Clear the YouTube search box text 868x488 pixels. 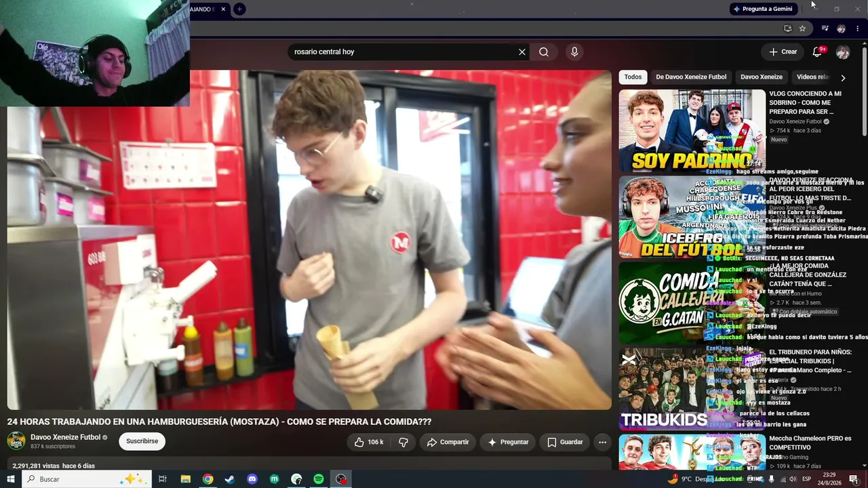tap(522, 52)
